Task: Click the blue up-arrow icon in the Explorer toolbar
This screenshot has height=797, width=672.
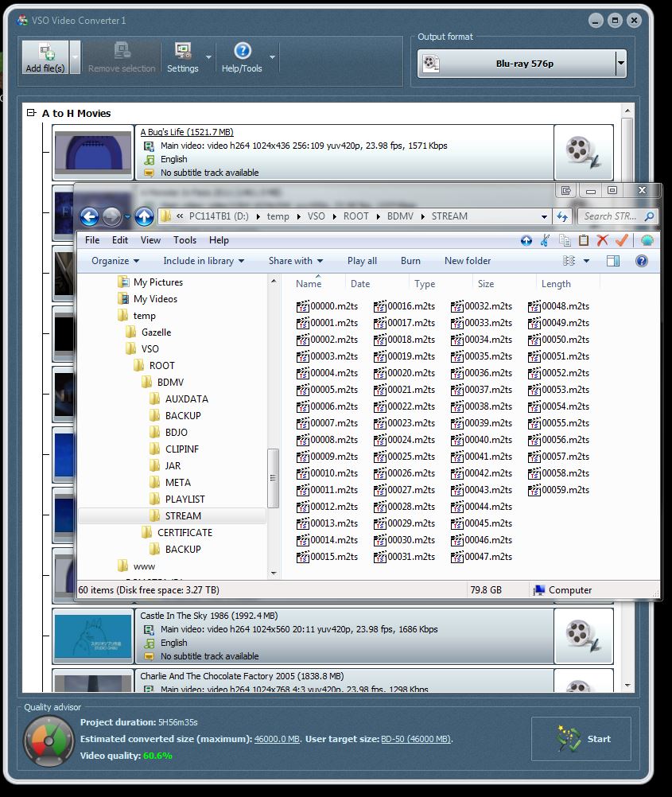Action: pyautogui.click(x=526, y=240)
